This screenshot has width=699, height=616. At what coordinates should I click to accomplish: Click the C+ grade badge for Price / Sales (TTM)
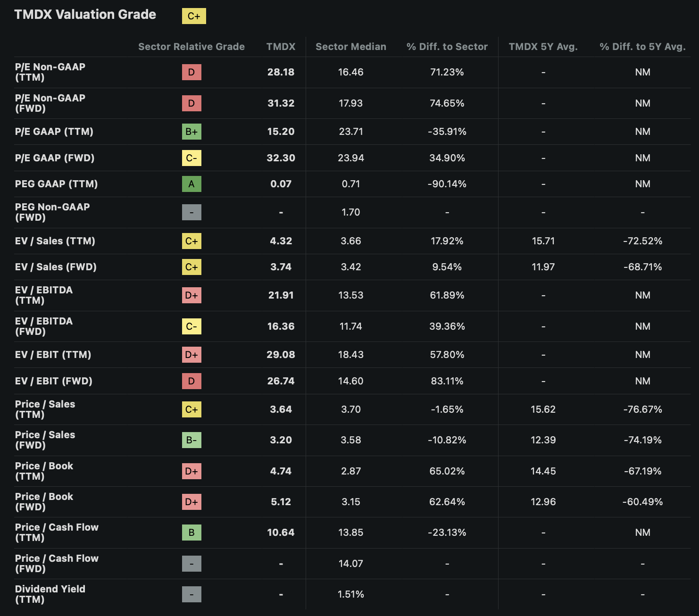[x=191, y=409]
